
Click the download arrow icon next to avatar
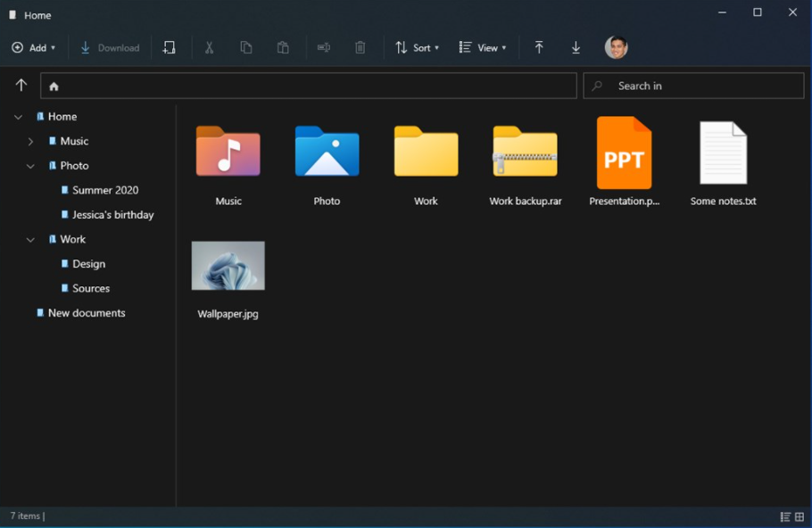click(x=576, y=47)
